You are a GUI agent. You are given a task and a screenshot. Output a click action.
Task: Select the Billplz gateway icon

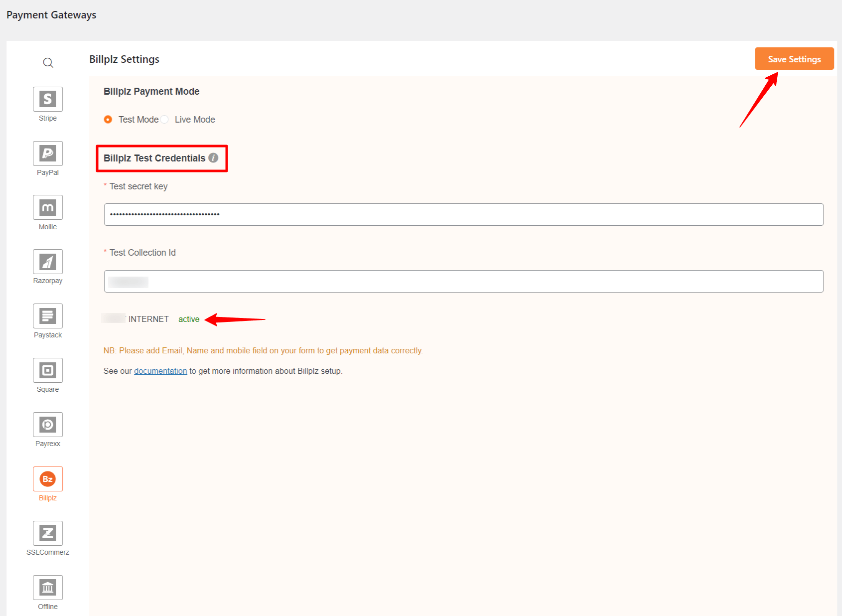coord(48,479)
